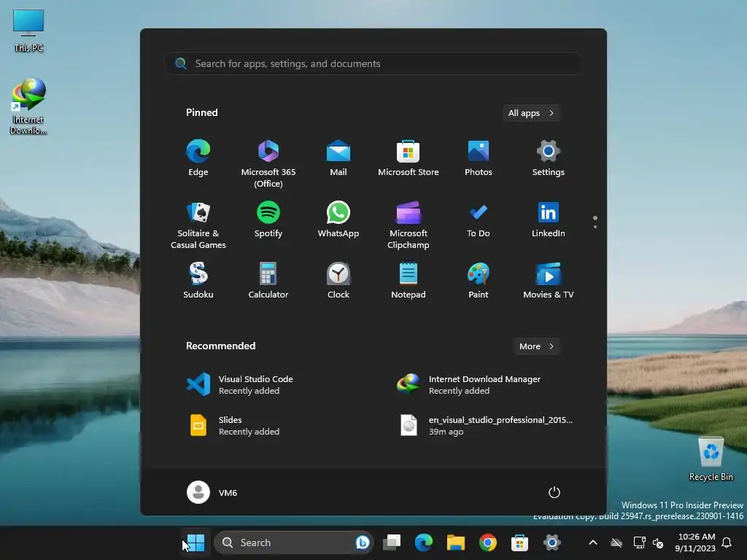This screenshot has width=747, height=560.
Task: Open Microsoft Store from the taskbar
Action: pyautogui.click(x=519, y=542)
